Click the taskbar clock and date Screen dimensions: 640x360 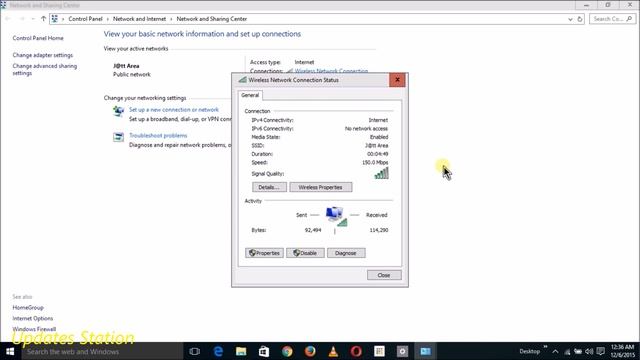623,351
